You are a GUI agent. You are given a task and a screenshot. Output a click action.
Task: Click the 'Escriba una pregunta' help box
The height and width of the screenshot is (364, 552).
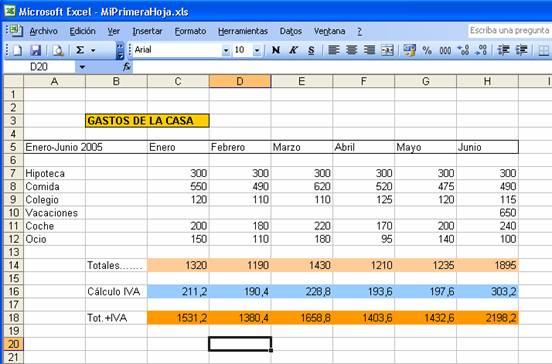coord(509,31)
